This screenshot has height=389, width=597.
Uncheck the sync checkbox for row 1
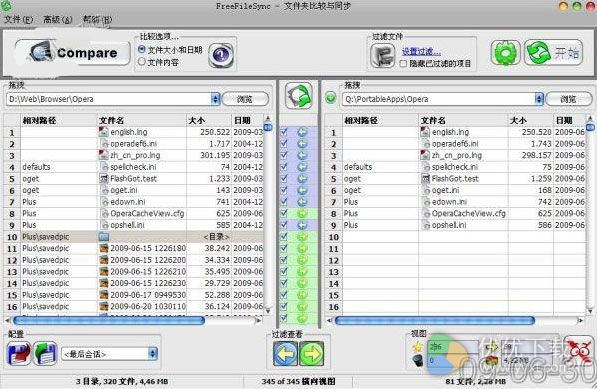284,132
